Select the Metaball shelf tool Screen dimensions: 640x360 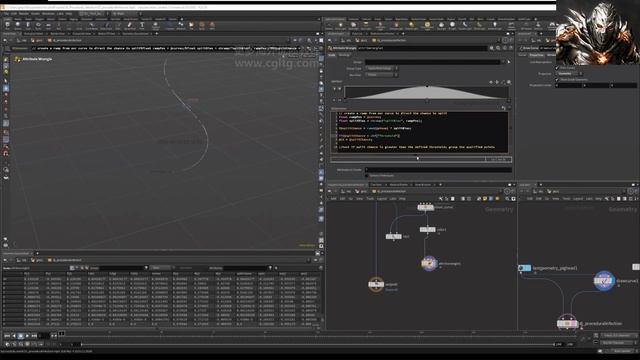(x=180, y=26)
